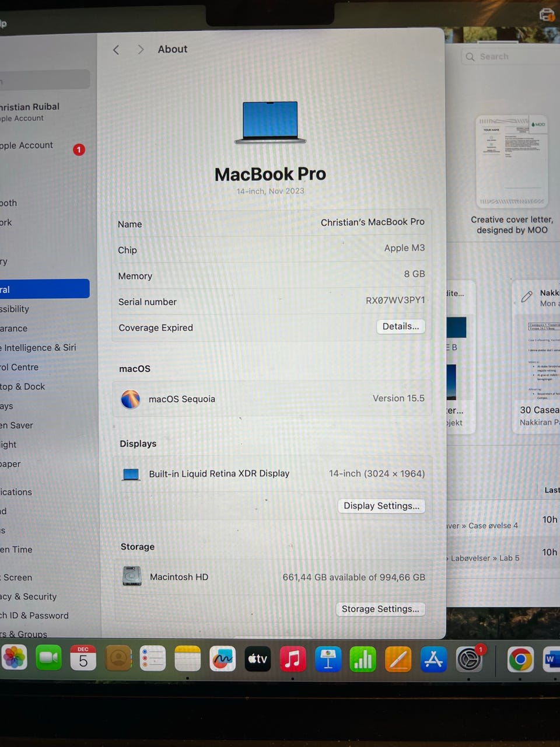The width and height of the screenshot is (560, 747).
Task: Go back with the left chevron
Action: click(x=116, y=50)
